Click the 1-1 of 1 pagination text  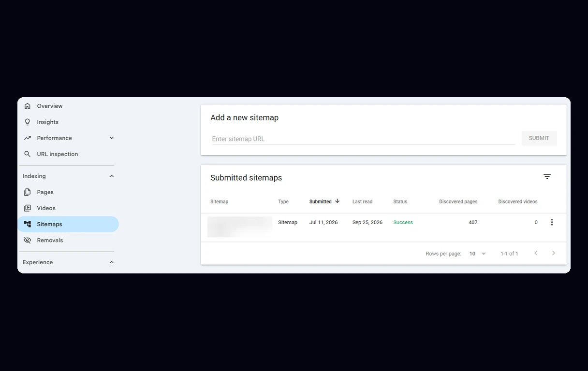[x=509, y=254]
